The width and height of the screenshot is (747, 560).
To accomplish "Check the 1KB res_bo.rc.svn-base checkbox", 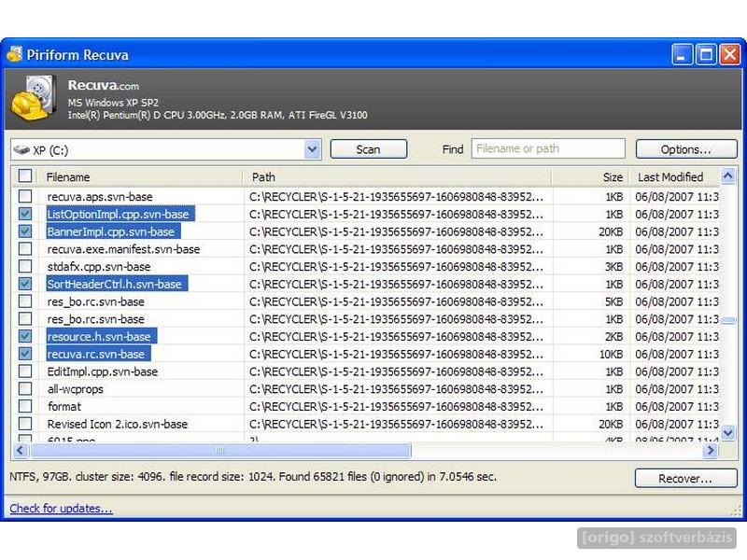I will click(25, 318).
